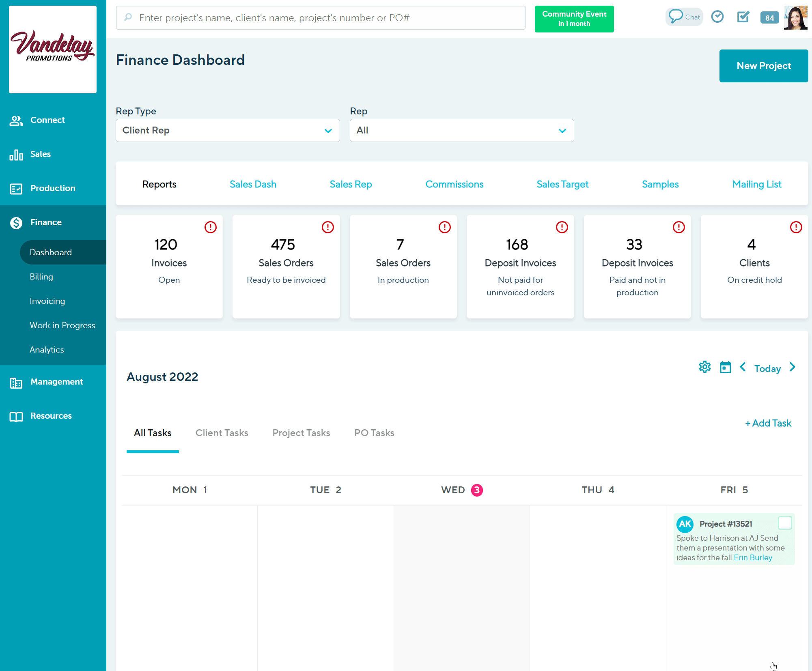The height and width of the screenshot is (671, 812).
Task: Open the Chat bubble icon
Action: [x=676, y=17]
